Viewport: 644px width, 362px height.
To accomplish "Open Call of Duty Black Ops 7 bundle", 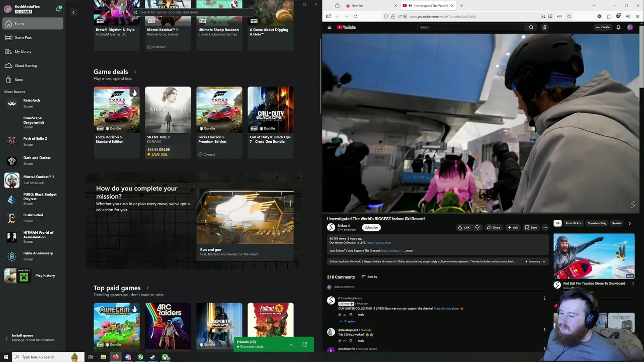I will pyautogui.click(x=270, y=123).
